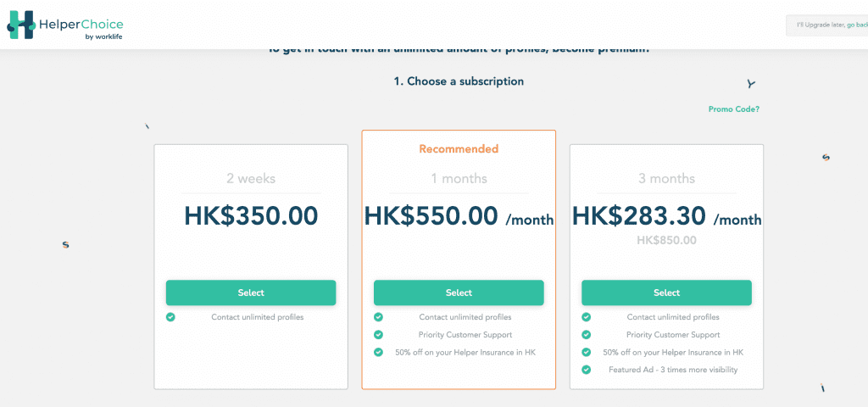Click checkmark beside 50% off insurance in 3 months plan
This screenshot has width=868, height=407.
pyautogui.click(x=586, y=352)
